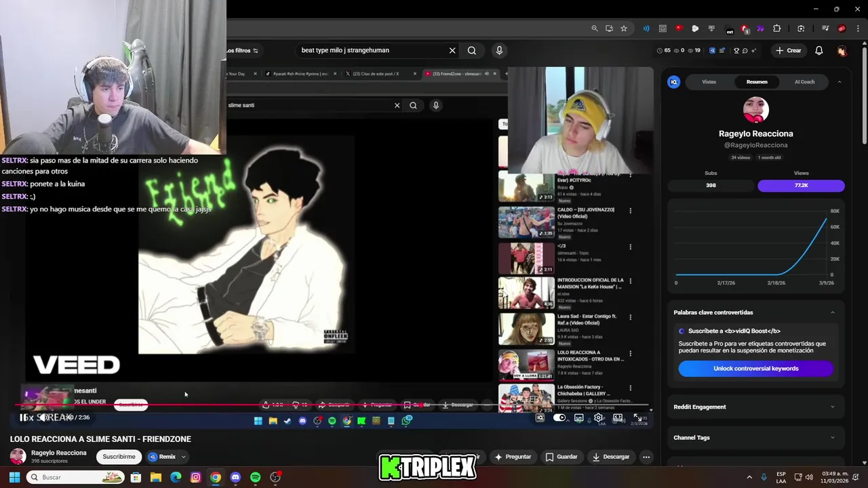Screen dimensions: 868x488
Task: Open options for INTRODUCCION OFICIAL DE LA MANSION video
Action: 630,281
